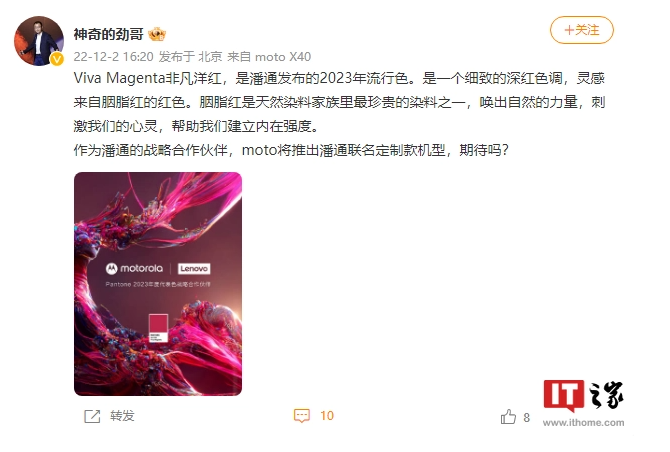
Task: Like the post with thumbs-up icon
Action: pos(508,417)
